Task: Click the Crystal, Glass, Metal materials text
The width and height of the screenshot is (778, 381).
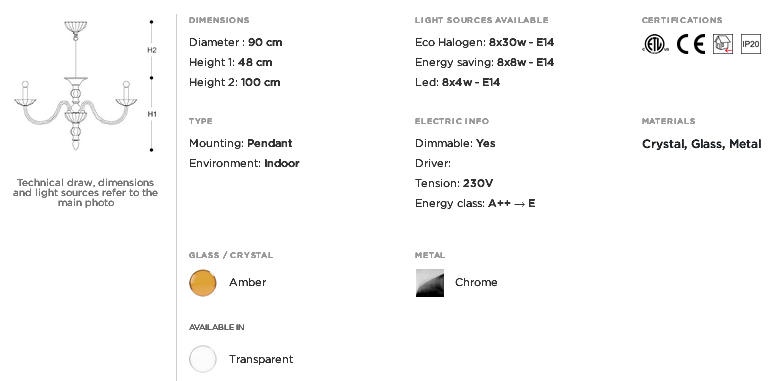Action: click(x=701, y=144)
